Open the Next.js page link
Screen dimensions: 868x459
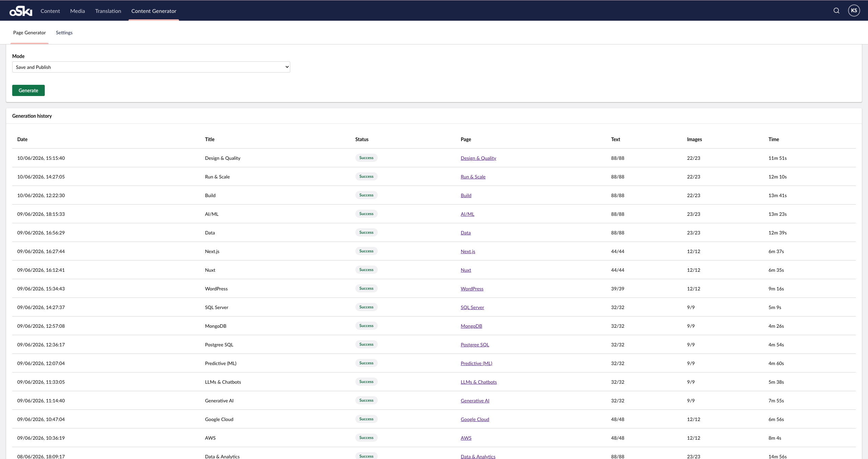[x=468, y=251]
